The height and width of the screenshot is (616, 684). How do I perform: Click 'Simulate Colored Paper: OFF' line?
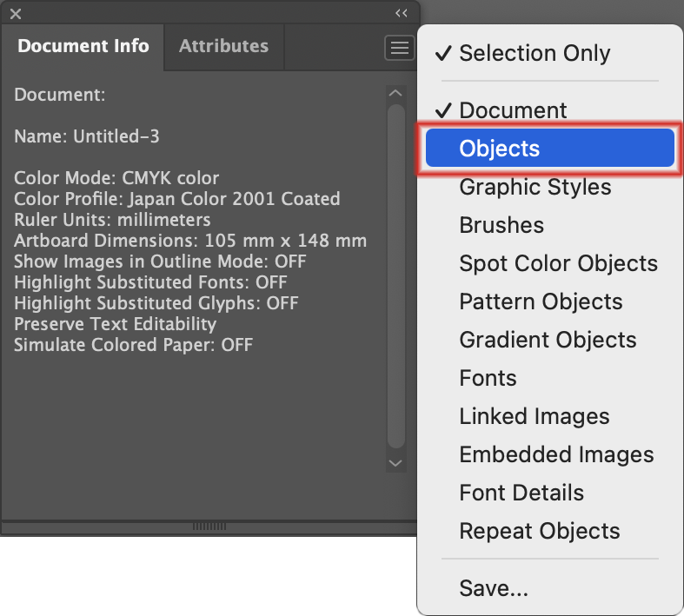[134, 345]
